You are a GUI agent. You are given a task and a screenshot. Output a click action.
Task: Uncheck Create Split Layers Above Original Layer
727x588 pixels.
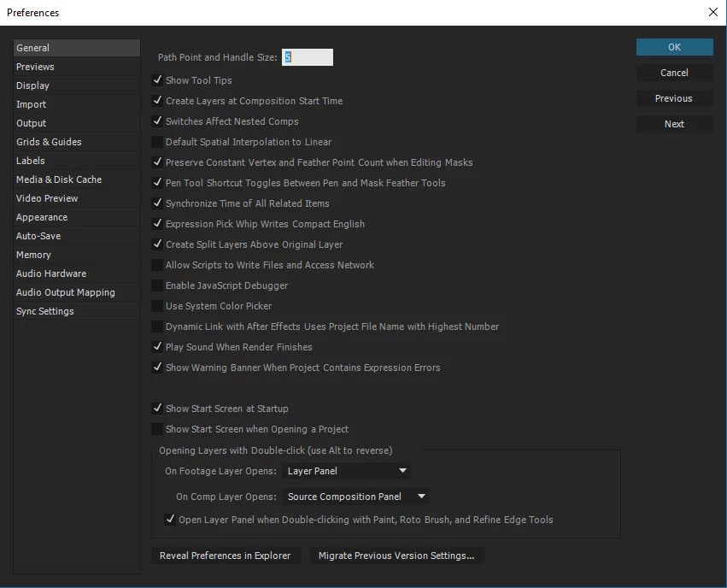click(157, 244)
